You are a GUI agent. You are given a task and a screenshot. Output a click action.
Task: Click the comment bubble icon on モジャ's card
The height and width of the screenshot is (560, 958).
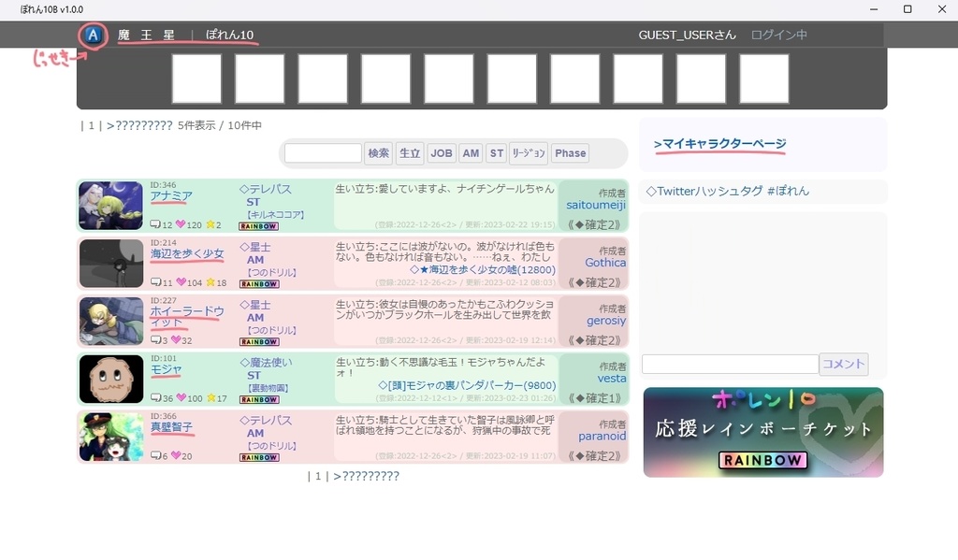coord(156,398)
